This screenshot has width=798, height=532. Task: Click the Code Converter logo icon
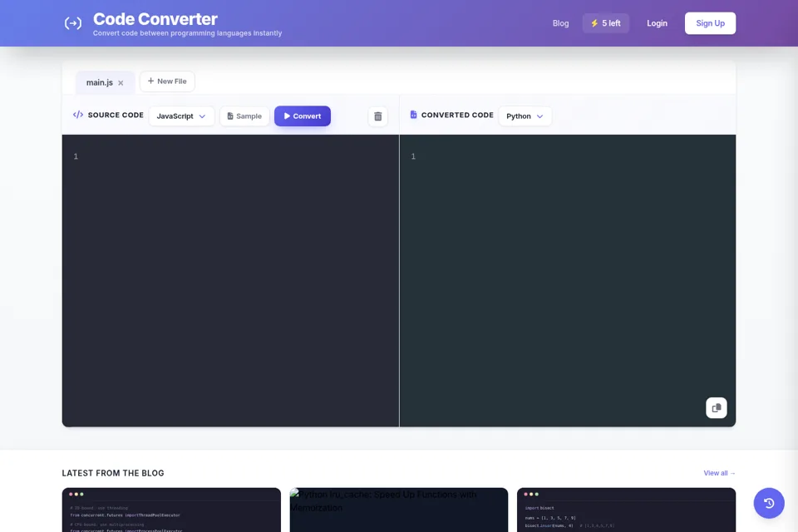coord(73,23)
